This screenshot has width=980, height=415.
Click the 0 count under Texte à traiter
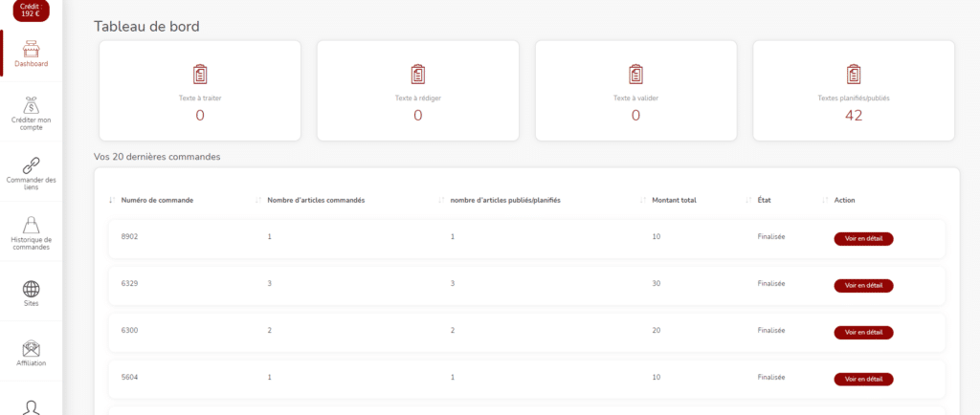pyautogui.click(x=200, y=116)
